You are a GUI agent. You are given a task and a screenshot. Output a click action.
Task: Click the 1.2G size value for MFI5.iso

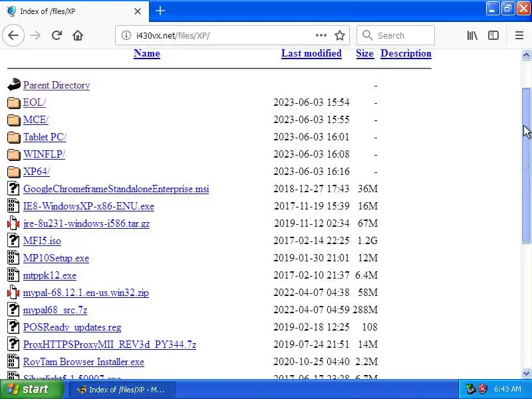click(x=368, y=241)
